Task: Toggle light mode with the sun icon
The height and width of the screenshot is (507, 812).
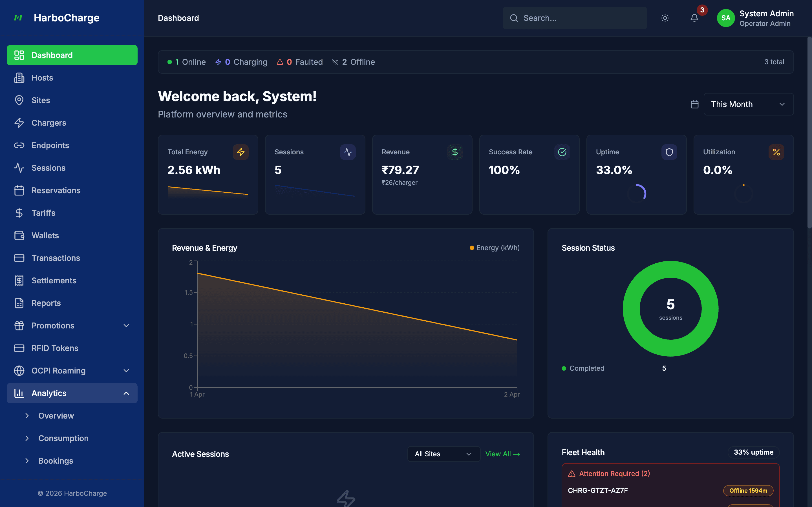Action: click(665, 18)
